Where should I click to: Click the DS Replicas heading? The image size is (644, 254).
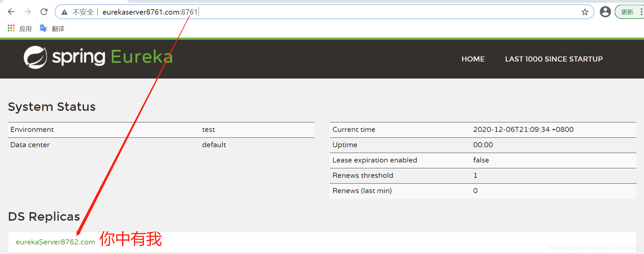pyautogui.click(x=44, y=217)
